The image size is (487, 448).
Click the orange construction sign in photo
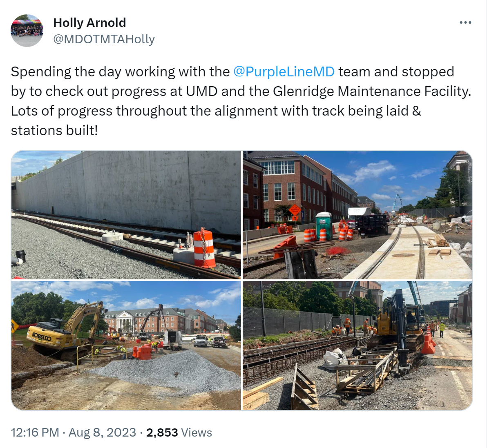coord(295,210)
